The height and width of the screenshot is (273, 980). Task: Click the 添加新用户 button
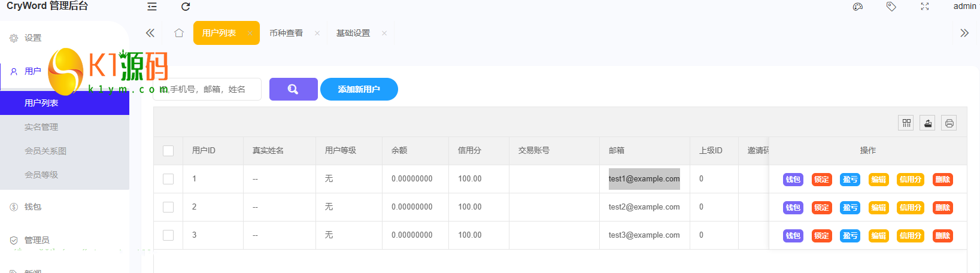[x=359, y=89]
